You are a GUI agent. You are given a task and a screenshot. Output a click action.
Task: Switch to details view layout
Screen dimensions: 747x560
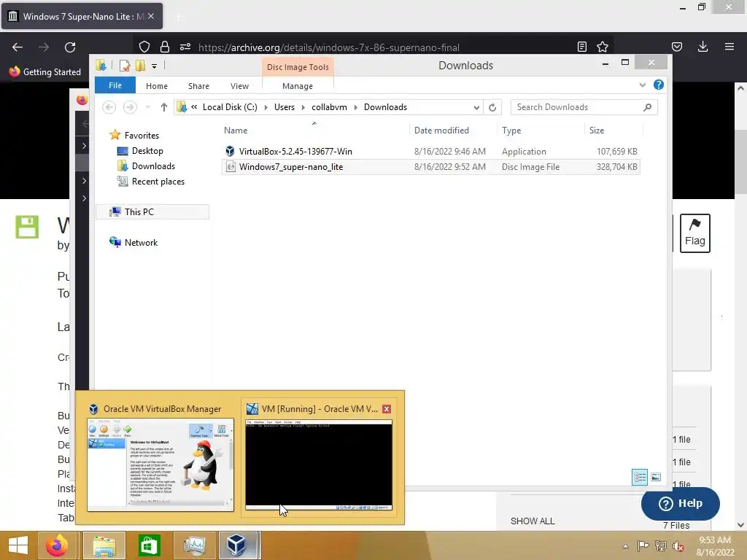(639, 477)
